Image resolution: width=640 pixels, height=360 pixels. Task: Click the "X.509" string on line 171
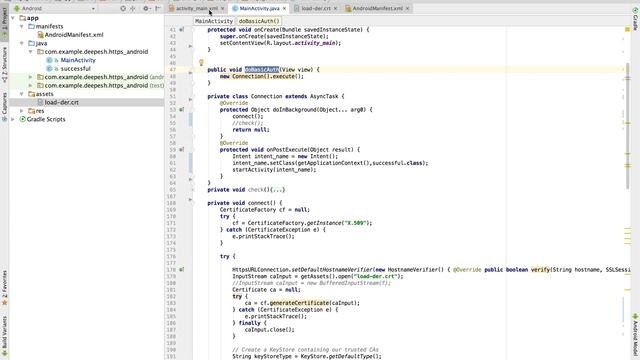point(356,223)
